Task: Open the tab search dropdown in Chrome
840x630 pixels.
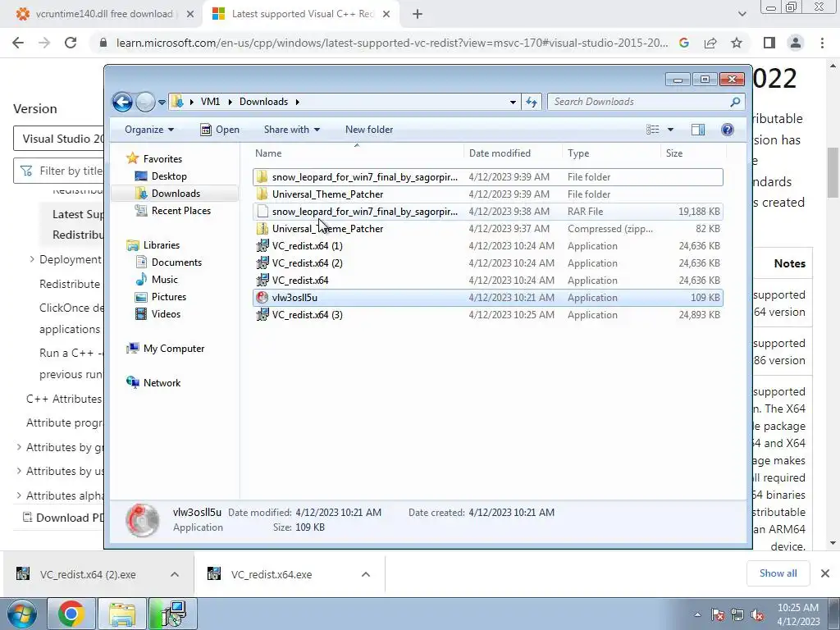Action: click(x=742, y=14)
